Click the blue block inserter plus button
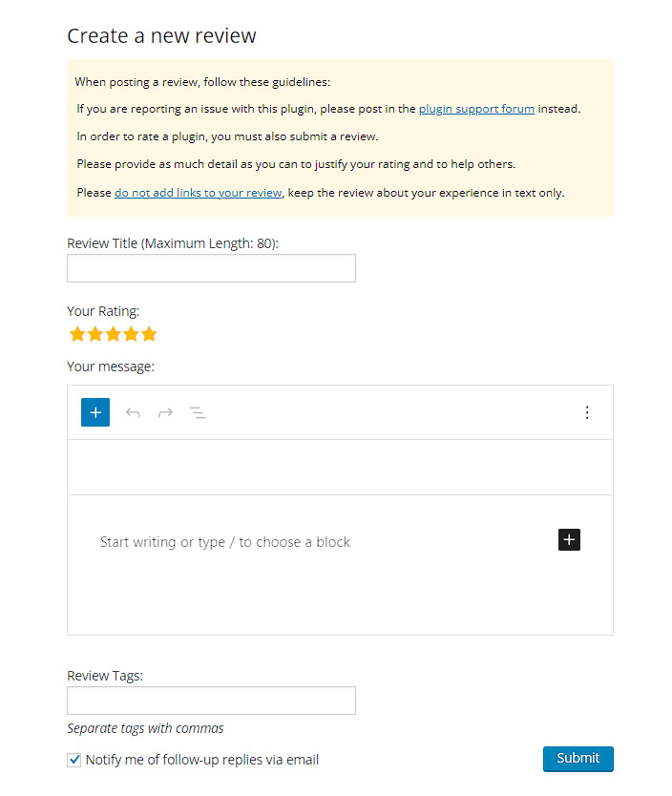672x796 pixels. click(x=95, y=412)
